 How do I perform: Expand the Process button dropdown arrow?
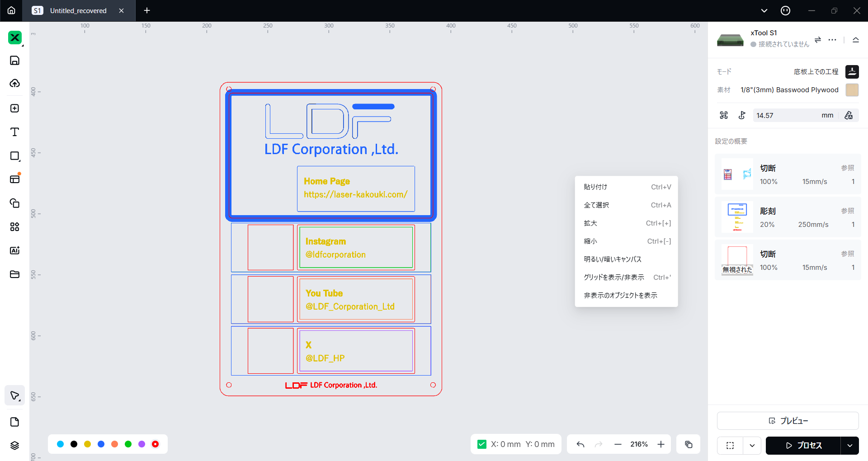pyautogui.click(x=850, y=446)
